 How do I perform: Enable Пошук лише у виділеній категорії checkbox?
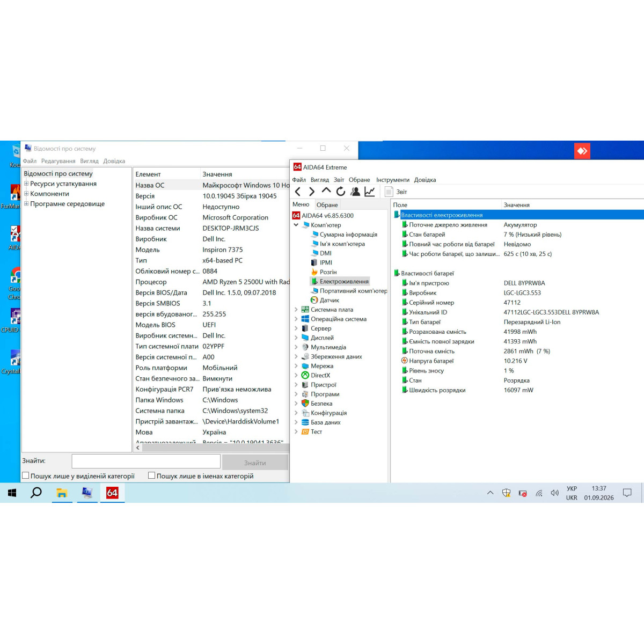pos(25,475)
